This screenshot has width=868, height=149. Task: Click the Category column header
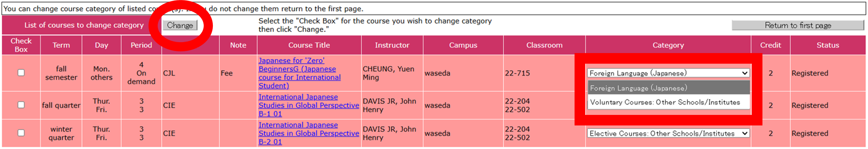pyautogui.click(x=668, y=45)
